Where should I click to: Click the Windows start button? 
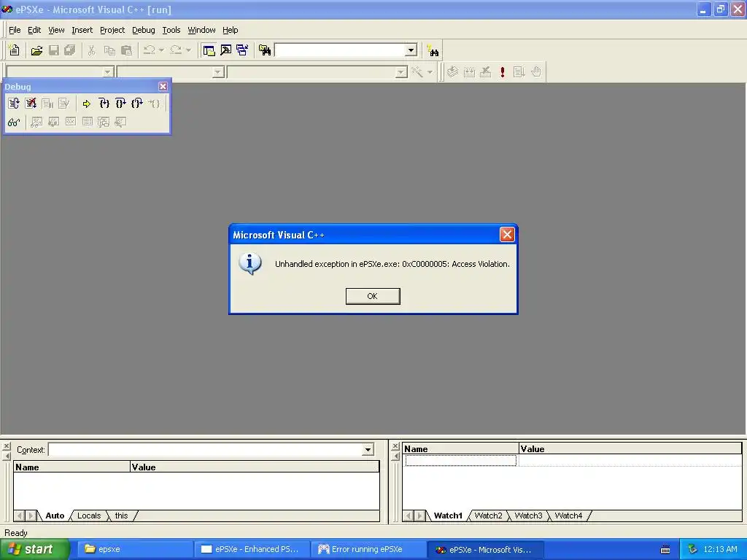[34, 550]
